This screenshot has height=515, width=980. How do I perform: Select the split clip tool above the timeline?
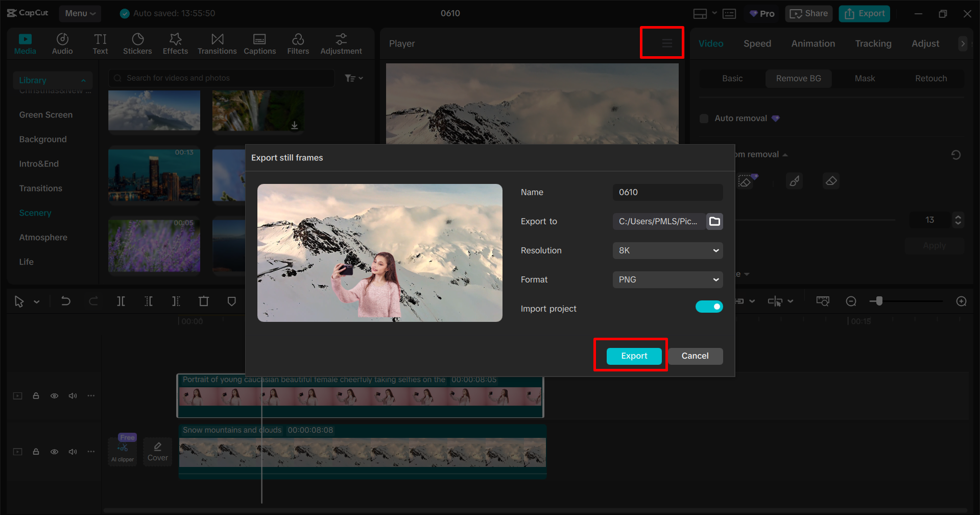[121, 301]
